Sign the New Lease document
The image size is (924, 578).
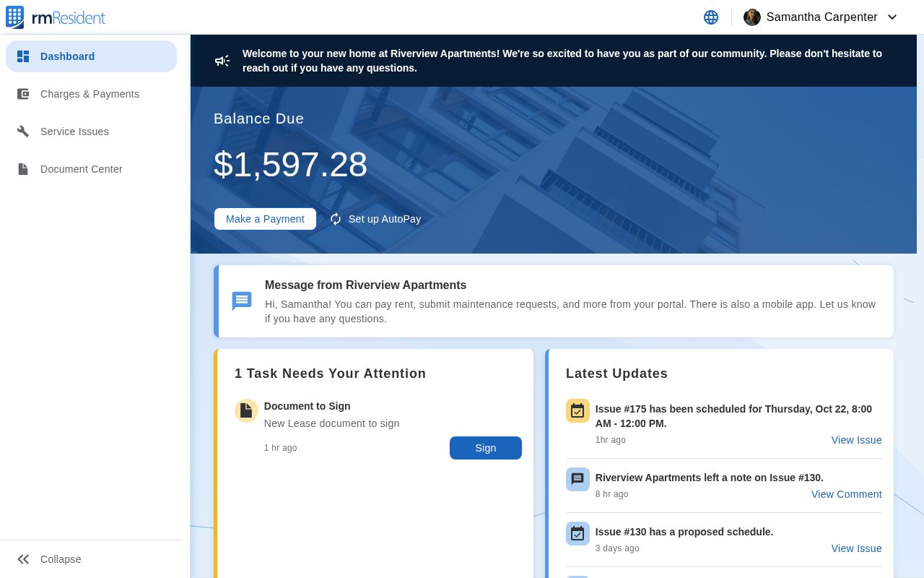[486, 448]
